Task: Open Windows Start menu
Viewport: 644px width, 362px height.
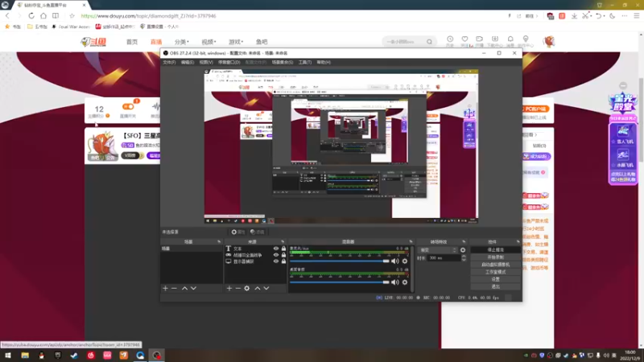Action: click(x=8, y=356)
